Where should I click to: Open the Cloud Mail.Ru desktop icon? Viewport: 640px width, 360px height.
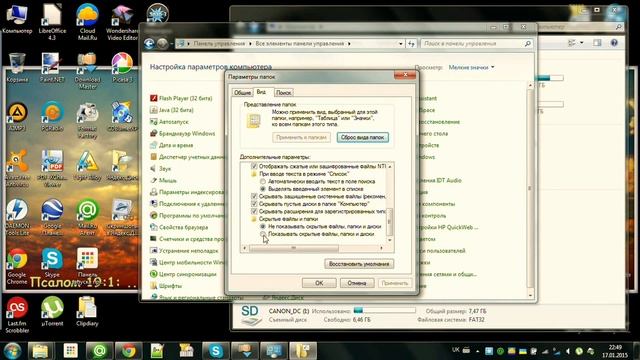tap(87, 22)
